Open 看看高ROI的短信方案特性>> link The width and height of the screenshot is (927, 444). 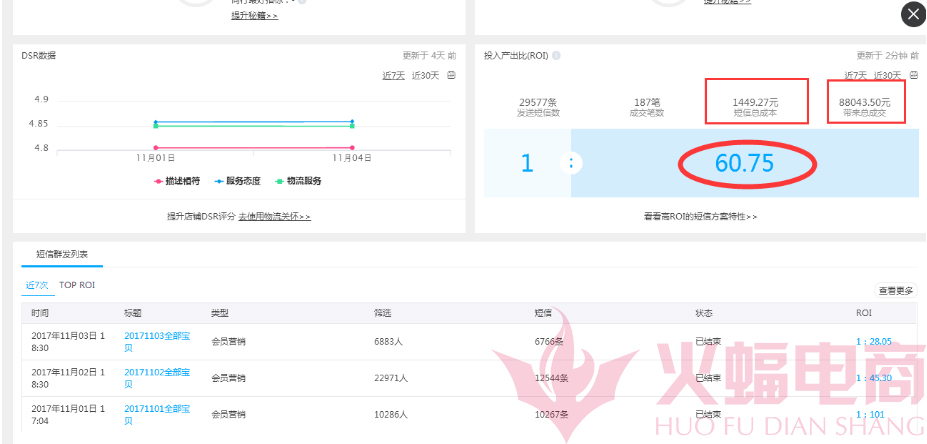(x=700, y=217)
